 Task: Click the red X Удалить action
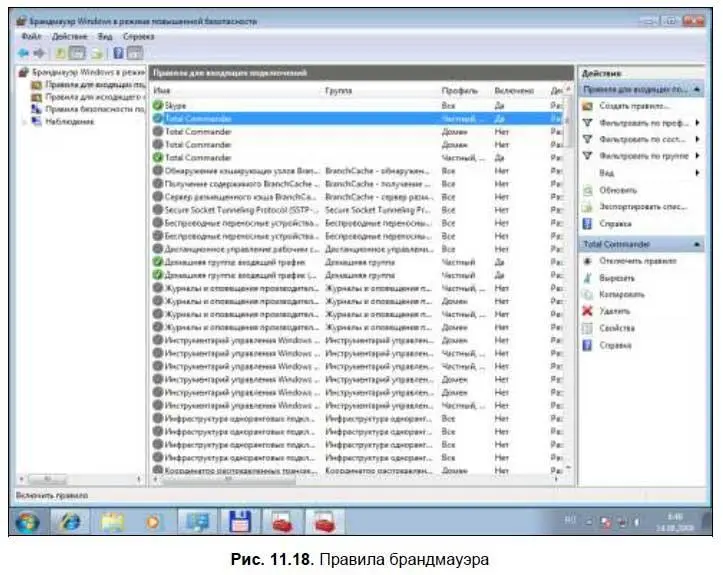pos(587,311)
